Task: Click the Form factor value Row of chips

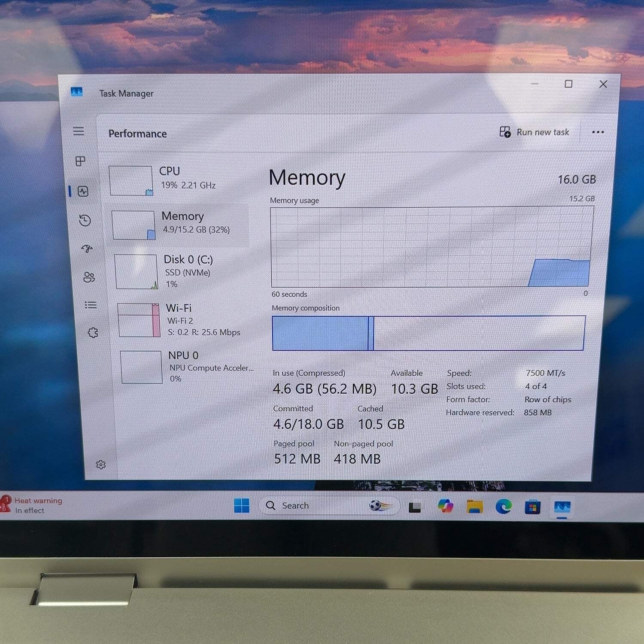Action: 548,400
